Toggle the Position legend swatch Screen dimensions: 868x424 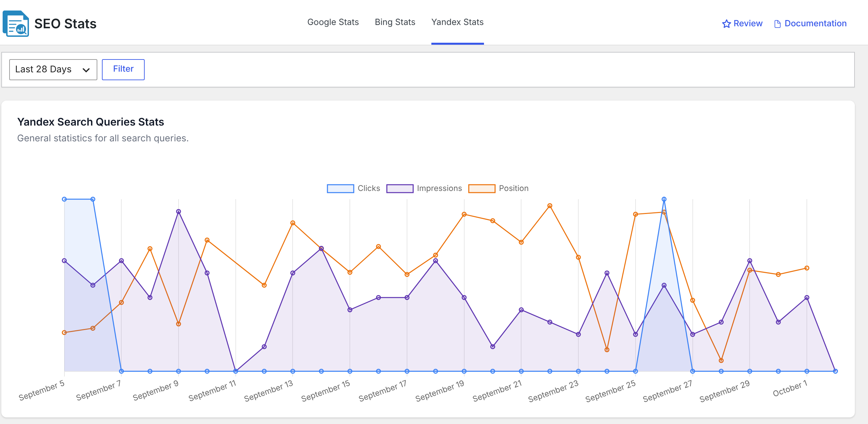coord(482,188)
